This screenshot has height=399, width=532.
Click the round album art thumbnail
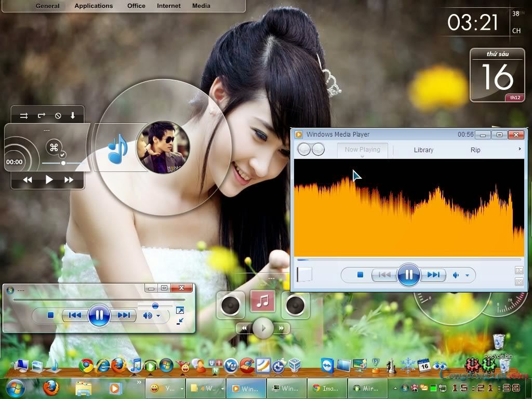163,147
